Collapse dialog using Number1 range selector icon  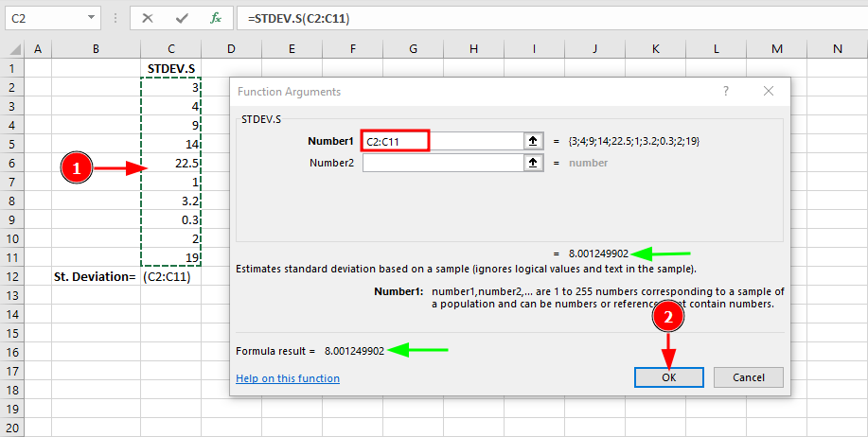(534, 141)
